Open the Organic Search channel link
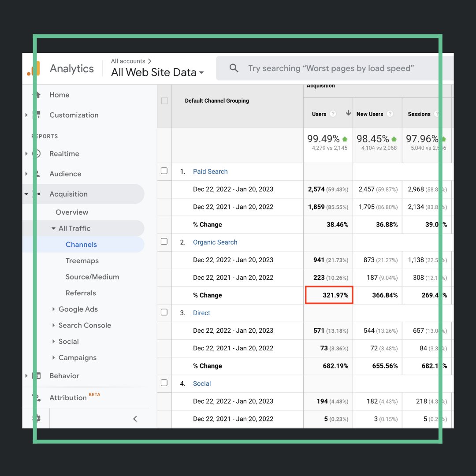This screenshot has height=476, width=476. pyautogui.click(x=215, y=242)
